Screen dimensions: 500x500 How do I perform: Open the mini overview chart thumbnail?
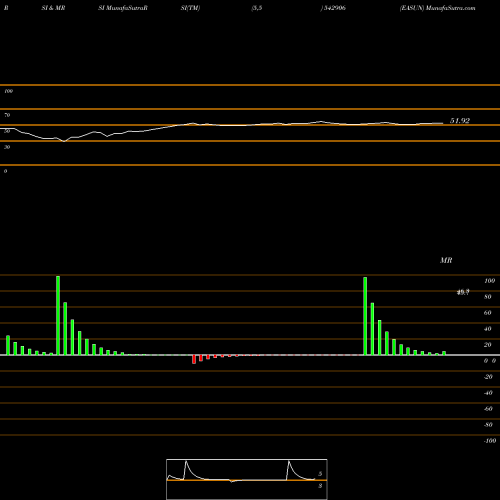point(247,479)
